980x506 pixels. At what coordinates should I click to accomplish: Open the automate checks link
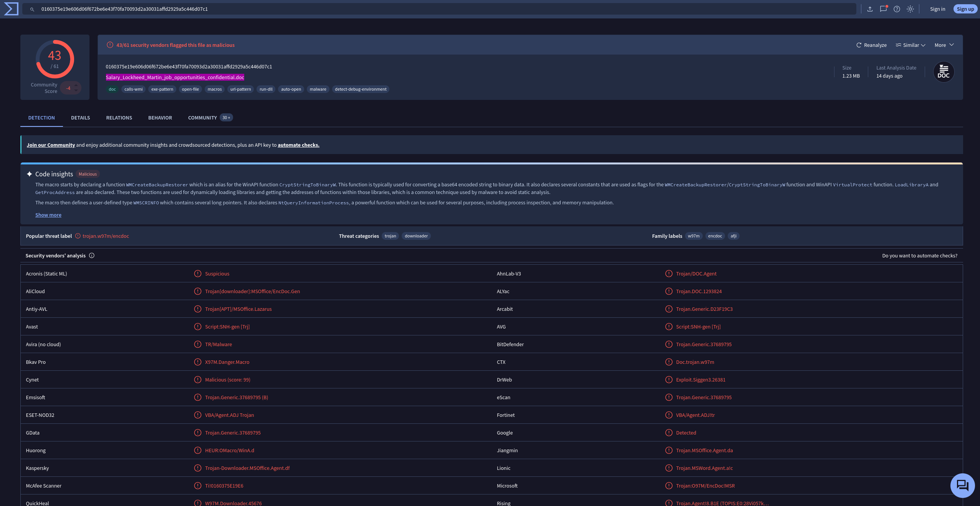click(298, 145)
